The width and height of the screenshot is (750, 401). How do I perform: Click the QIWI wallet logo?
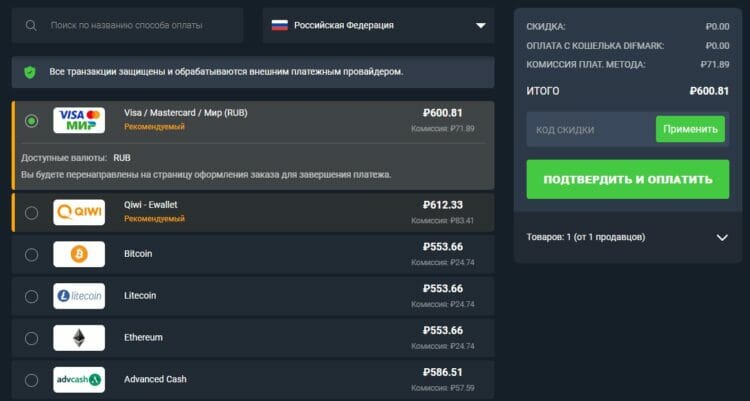pos(79,212)
